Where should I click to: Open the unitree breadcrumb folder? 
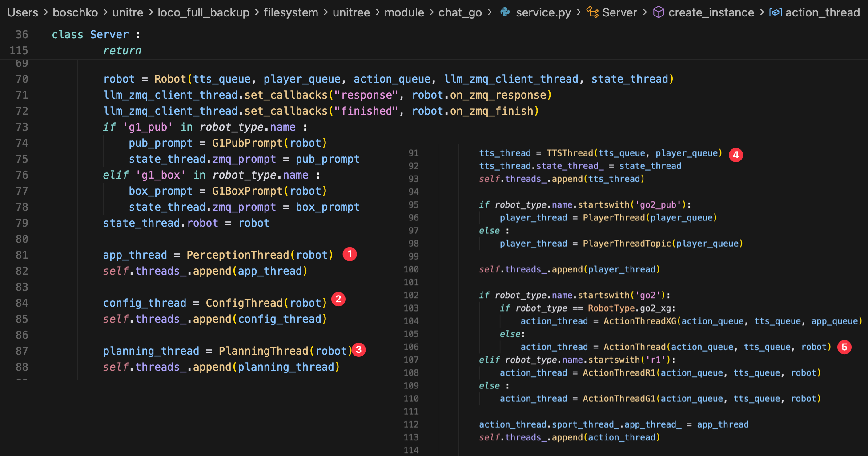pos(351,12)
